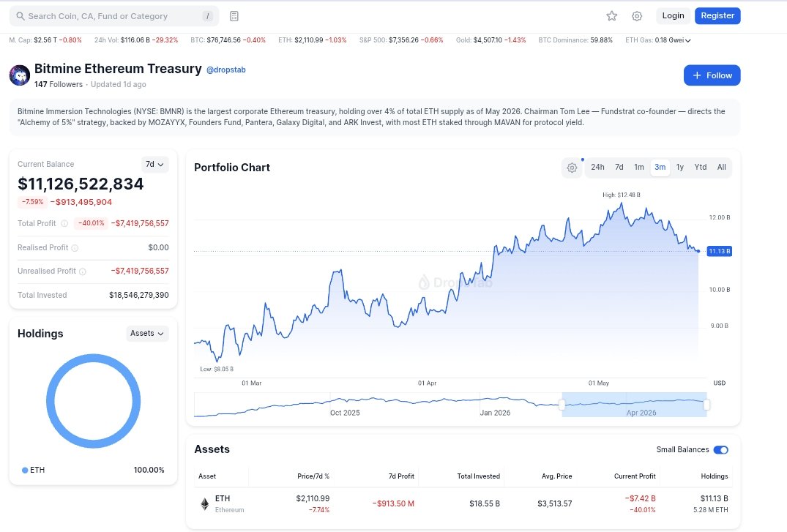Toggle the Small Balances switch
The height and width of the screenshot is (532, 787).
point(721,450)
